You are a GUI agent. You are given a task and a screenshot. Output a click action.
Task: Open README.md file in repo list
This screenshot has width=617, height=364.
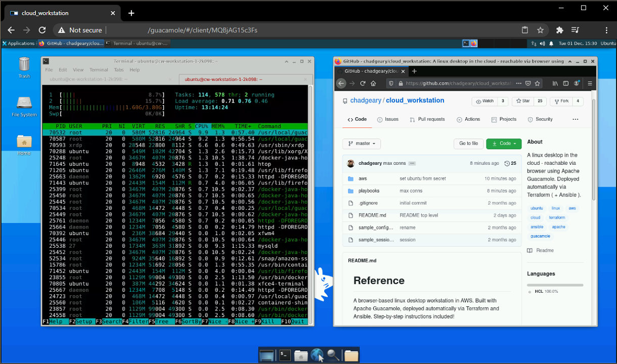(372, 215)
